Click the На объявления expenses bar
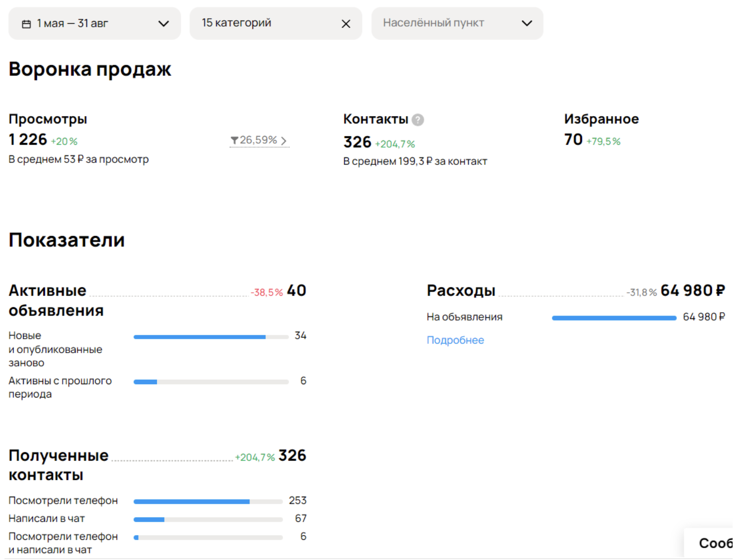This screenshot has width=743, height=560. pyautogui.click(x=614, y=318)
